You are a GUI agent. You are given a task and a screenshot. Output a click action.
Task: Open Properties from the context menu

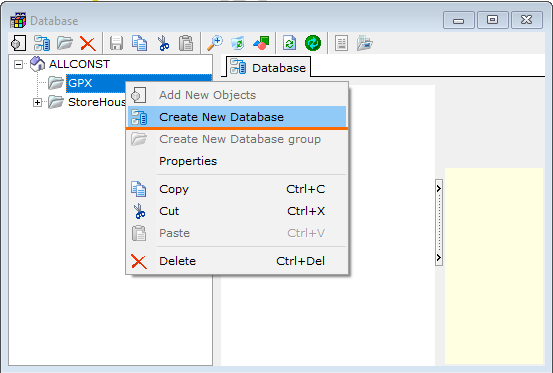click(237, 161)
